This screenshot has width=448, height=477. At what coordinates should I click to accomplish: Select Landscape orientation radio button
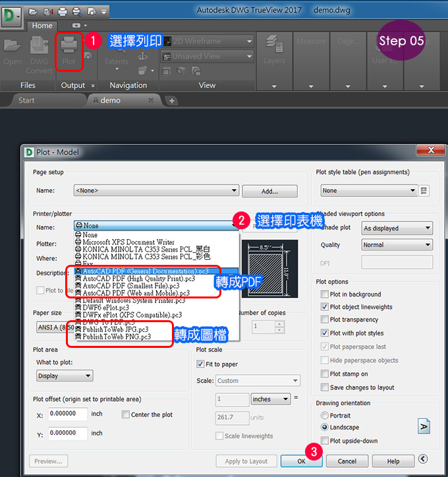pos(325,427)
